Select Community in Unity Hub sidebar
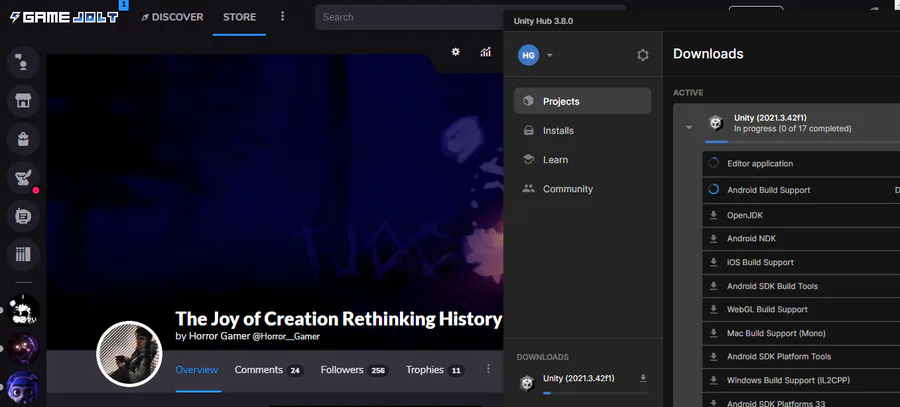Screen dimensions: 900x407 (x=583, y=189)
